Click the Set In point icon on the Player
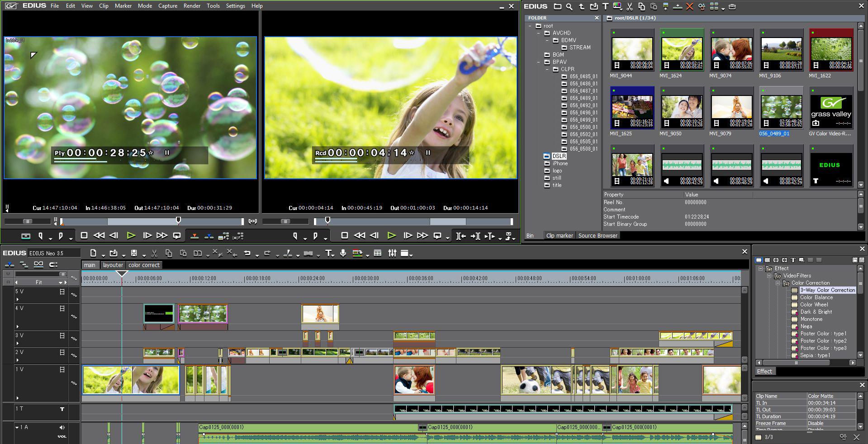 (40, 236)
